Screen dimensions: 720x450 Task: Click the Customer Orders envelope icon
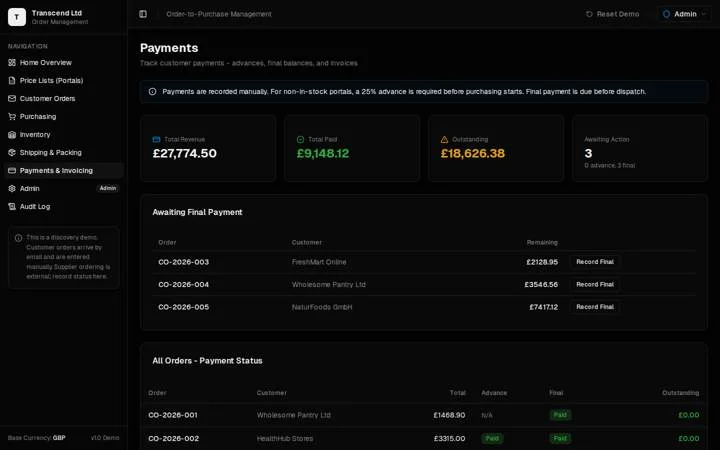[12, 98]
